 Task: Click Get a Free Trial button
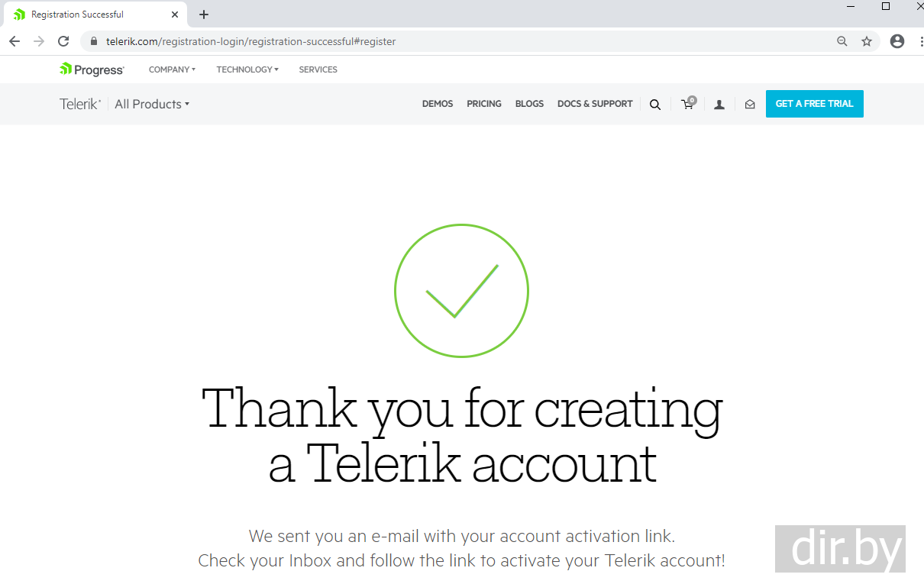814,104
